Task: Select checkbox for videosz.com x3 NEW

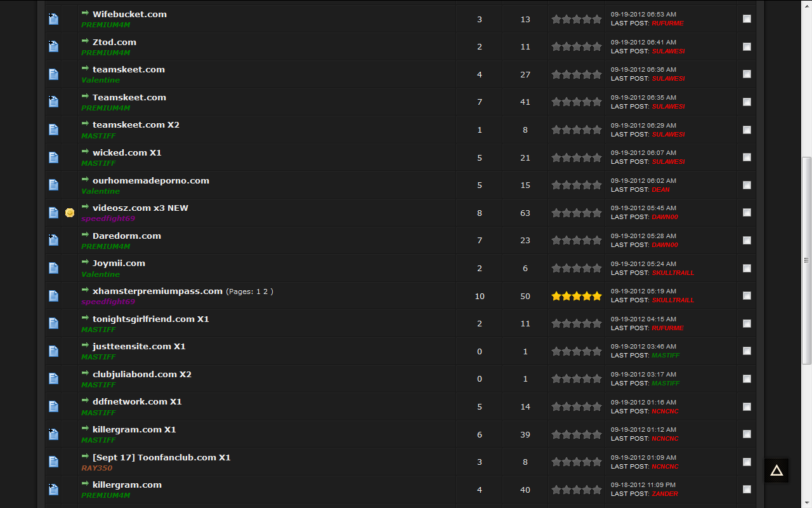Action: (747, 213)
